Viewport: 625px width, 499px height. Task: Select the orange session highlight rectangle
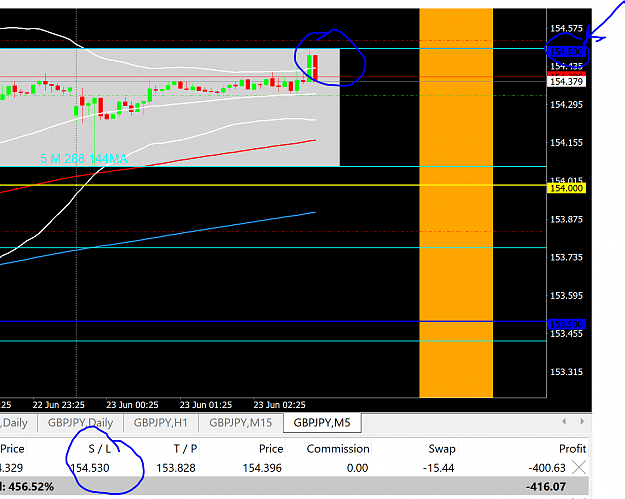click(x=456, y=203)
